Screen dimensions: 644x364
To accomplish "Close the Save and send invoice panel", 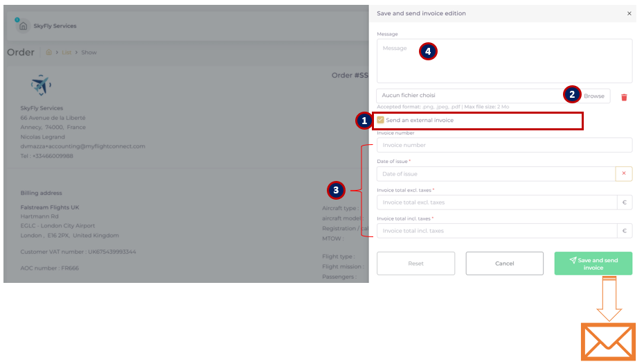I will [629, 13].
